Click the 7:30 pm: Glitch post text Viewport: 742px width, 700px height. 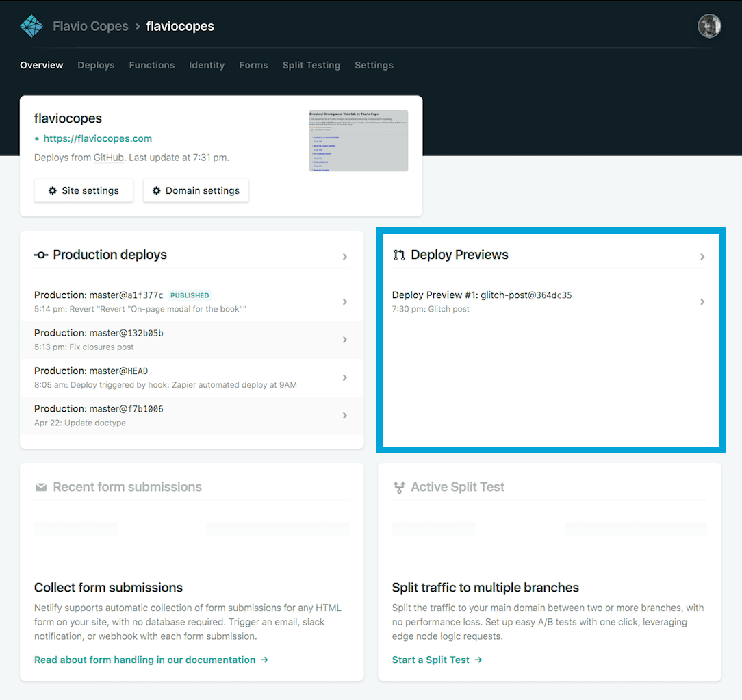coord(431,309)
